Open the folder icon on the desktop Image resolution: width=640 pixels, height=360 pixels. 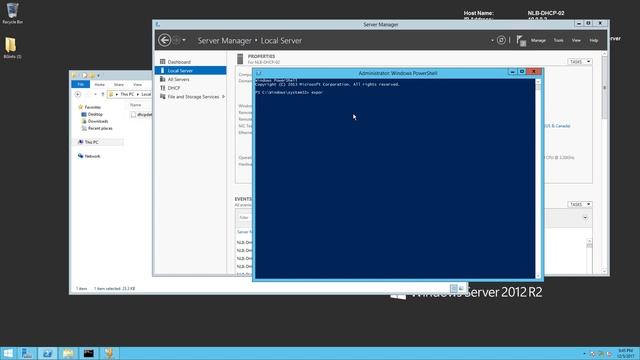click(x=12, y=48)
